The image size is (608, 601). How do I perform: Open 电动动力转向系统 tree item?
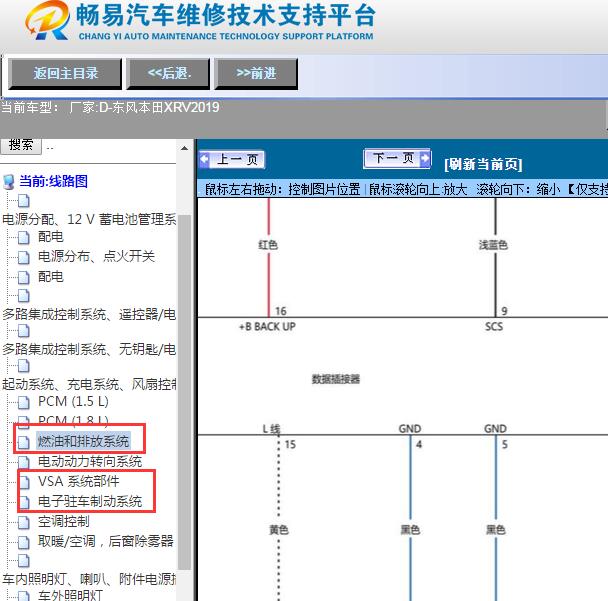tap(90, 461)
